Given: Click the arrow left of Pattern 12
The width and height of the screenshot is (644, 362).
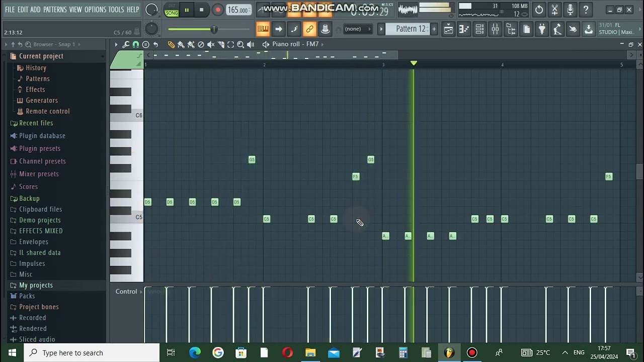Looking at the screenshot, I should click(381, 29).
